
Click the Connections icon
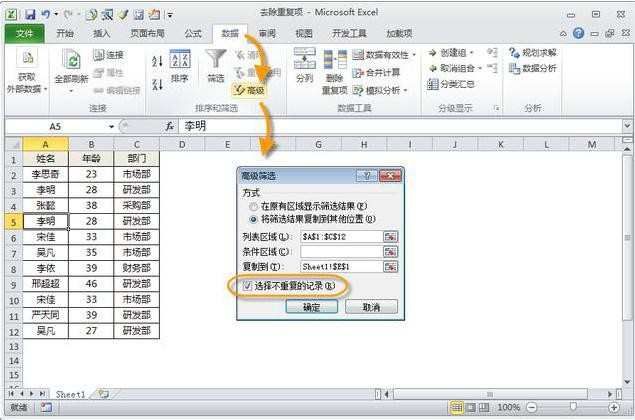point(98,55)
